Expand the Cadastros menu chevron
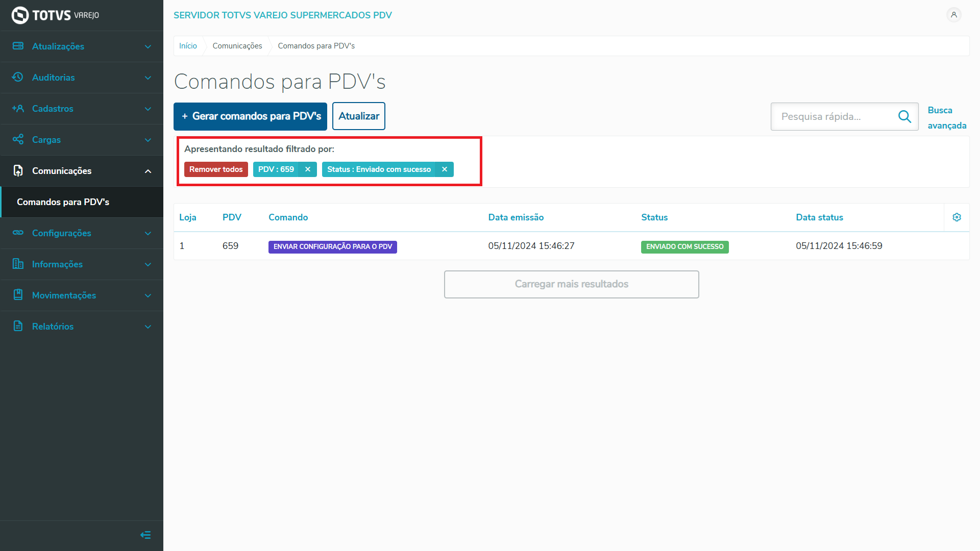 148,109
